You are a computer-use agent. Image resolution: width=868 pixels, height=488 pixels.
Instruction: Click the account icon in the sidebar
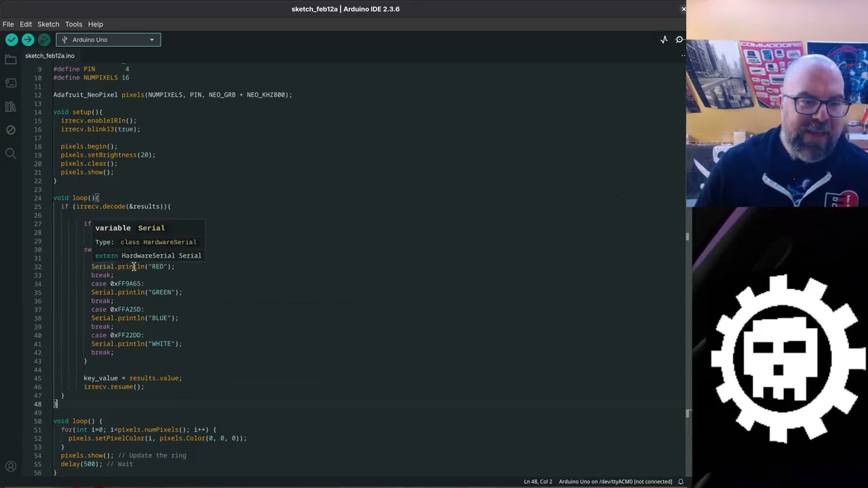(11, 466)
